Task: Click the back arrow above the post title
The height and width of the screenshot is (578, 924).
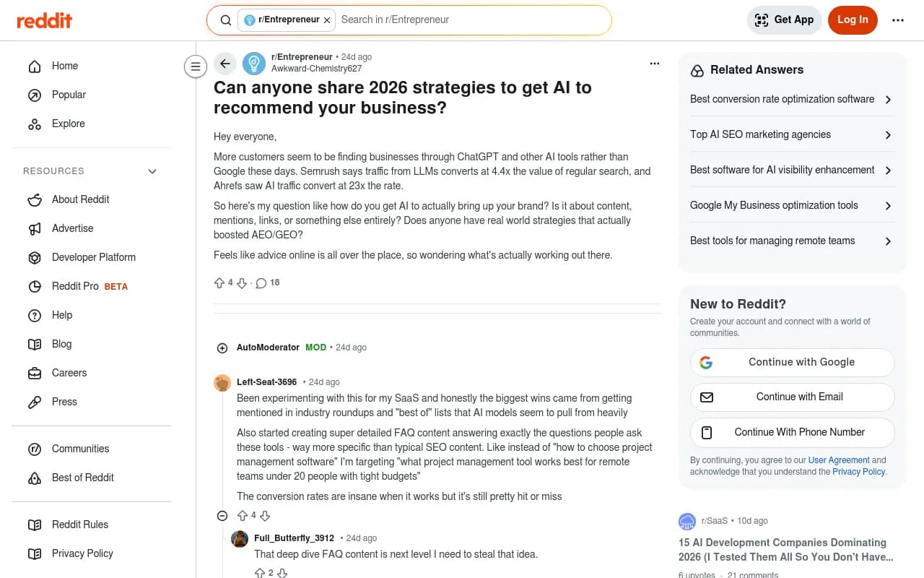Action: (225, 64)
